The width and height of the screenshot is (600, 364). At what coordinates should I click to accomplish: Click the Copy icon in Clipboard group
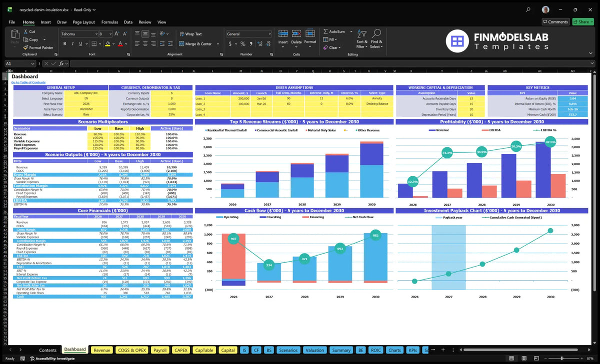click(x=25, y=39)
